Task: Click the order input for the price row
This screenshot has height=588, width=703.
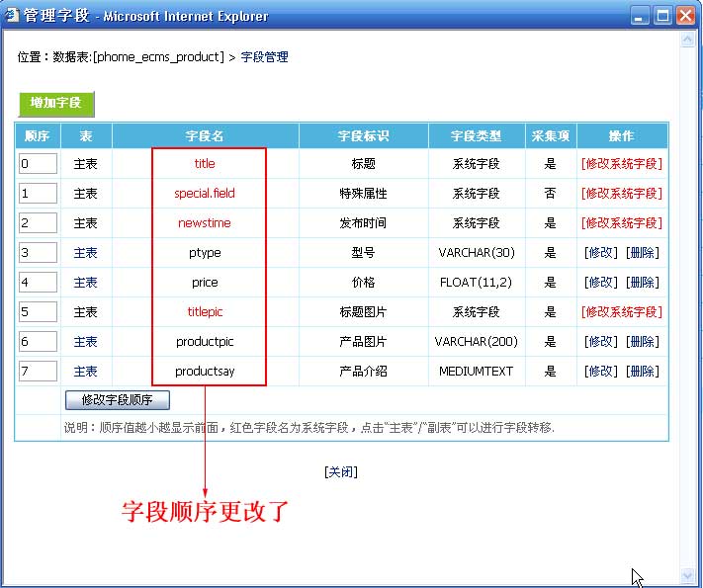Action: point(38,283)
